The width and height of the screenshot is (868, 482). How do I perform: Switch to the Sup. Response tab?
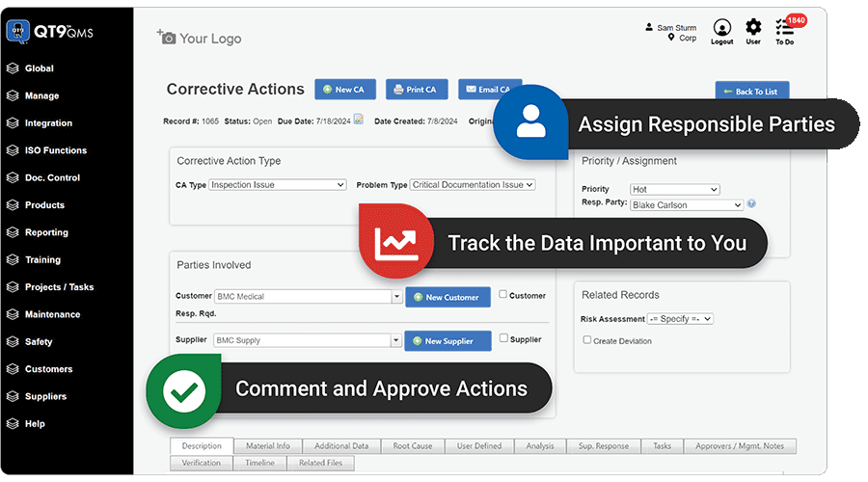click(604, 446)
